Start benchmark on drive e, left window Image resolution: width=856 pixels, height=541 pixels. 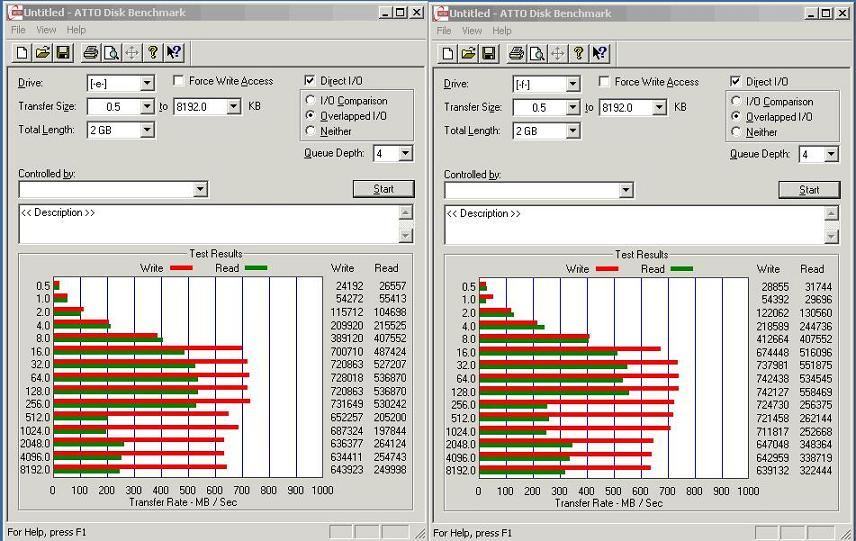pos(384,189)
